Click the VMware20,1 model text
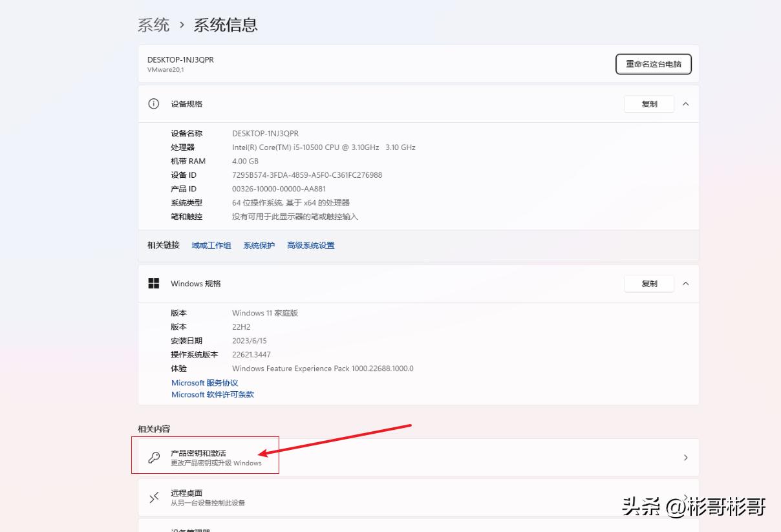Viewport: 781px width, 532px height. pos(166,70)
